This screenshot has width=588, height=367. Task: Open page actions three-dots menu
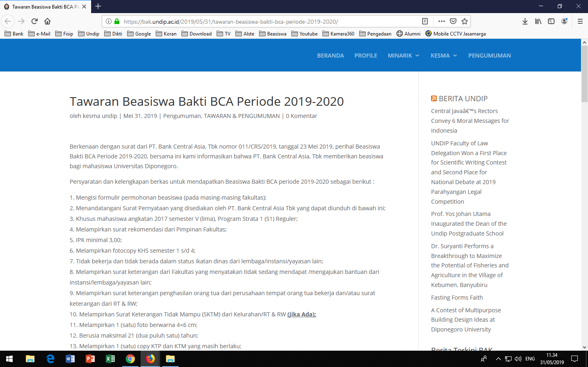(x=441, y=21)
